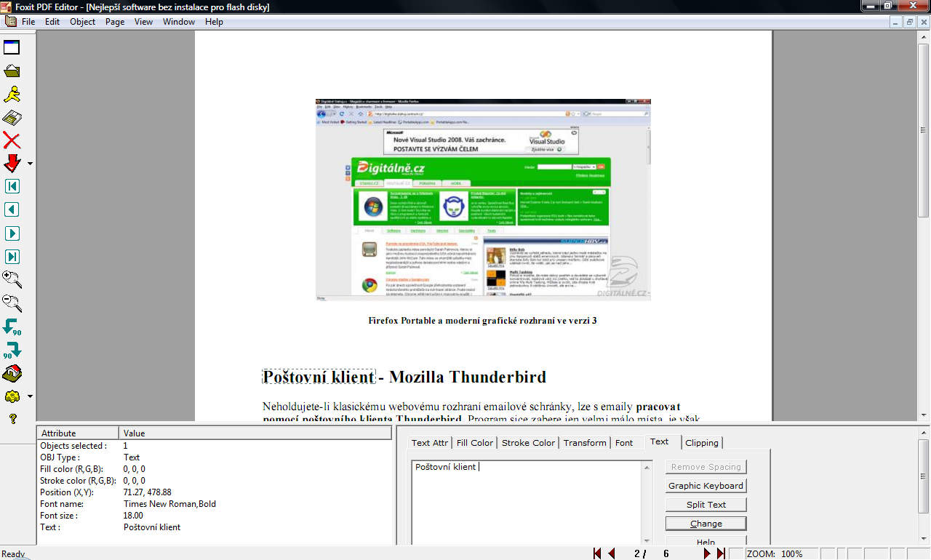Switch to the Fill Color tab

[x=475, y=442]
